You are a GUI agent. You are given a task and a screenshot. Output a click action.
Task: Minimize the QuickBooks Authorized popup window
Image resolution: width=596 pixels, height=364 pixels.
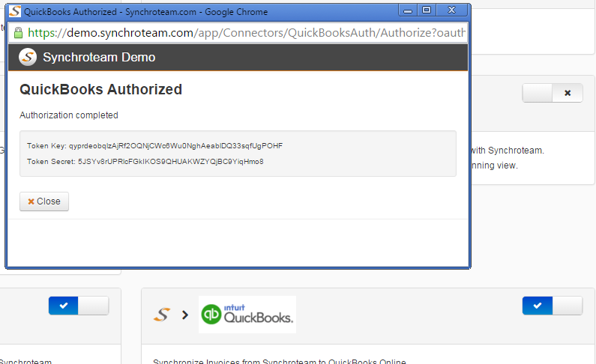[408, 10]
